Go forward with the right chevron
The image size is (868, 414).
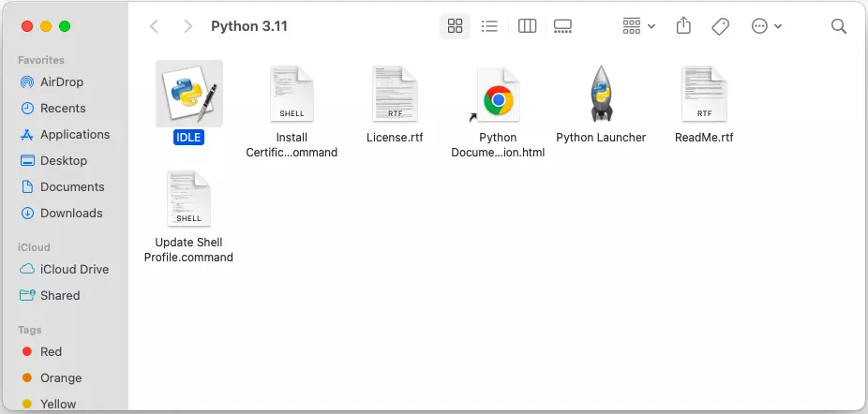click(188, 26)
